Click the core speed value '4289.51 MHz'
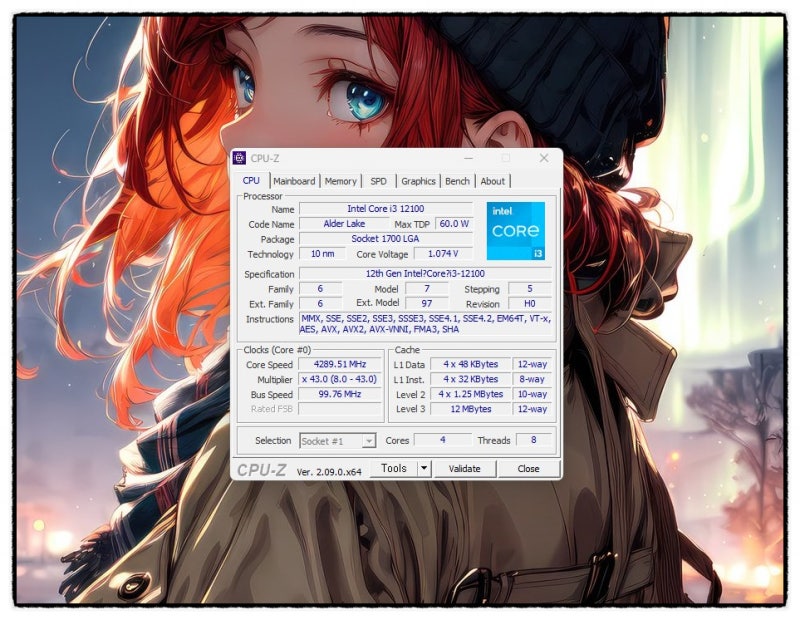 point(340,364)
